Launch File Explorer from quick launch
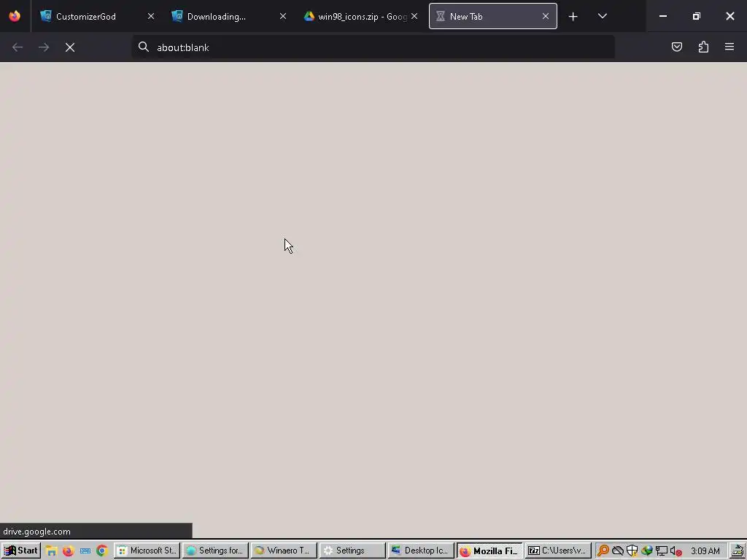747x560 pixels. coord(51,551)
